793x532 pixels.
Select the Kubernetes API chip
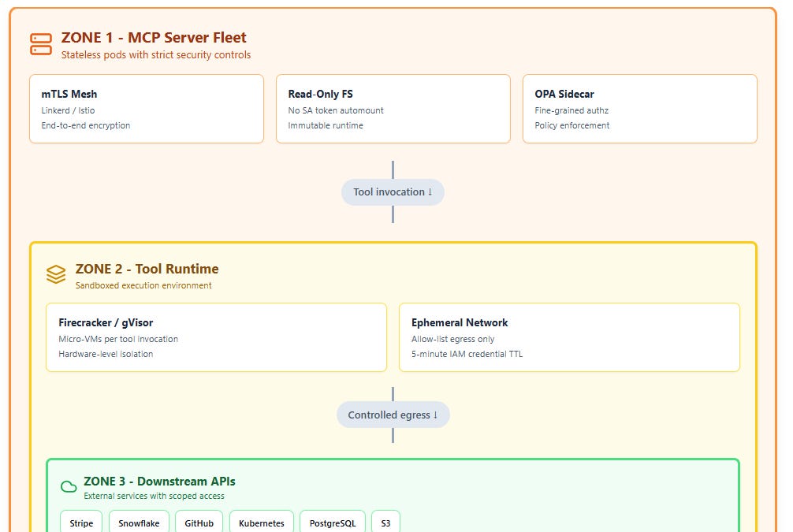pos(262,523)
